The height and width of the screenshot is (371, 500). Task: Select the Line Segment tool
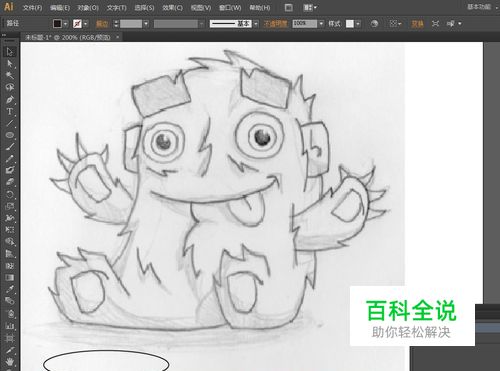pyautogui.click(x=10, y=123)
